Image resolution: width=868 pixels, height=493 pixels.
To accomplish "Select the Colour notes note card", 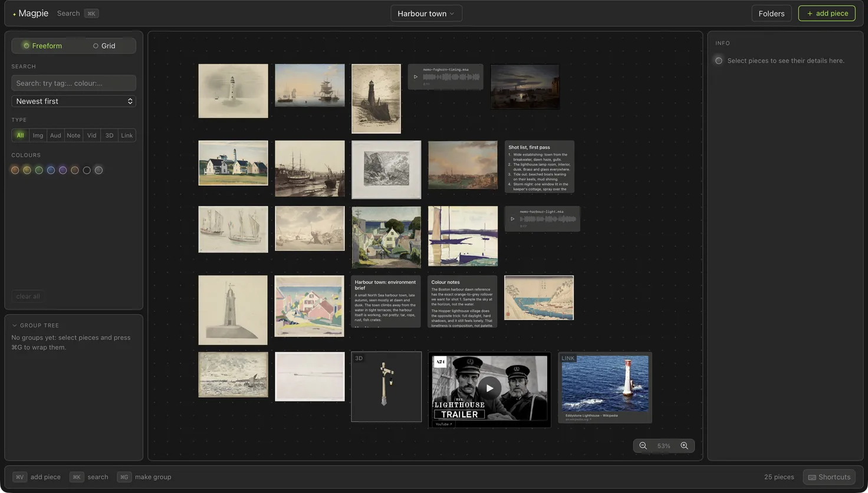I will (462, 301).
